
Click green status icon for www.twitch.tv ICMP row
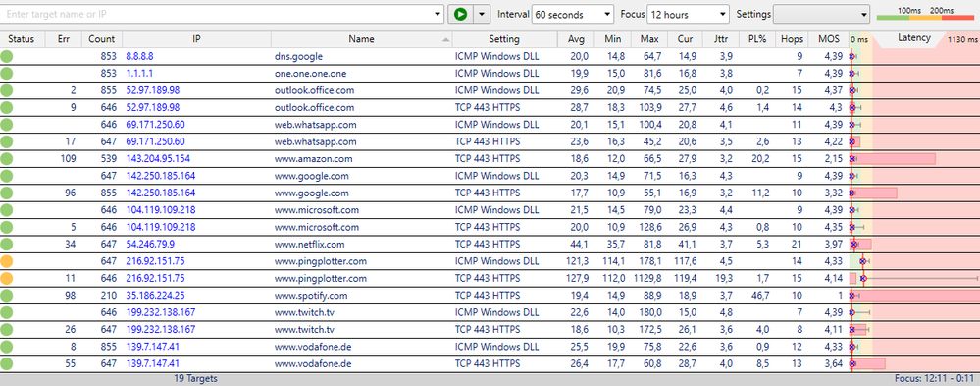click(7, 312)
